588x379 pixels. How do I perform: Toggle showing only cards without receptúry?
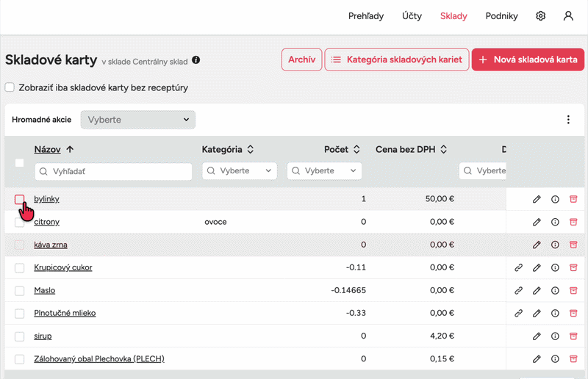point(10,87)
